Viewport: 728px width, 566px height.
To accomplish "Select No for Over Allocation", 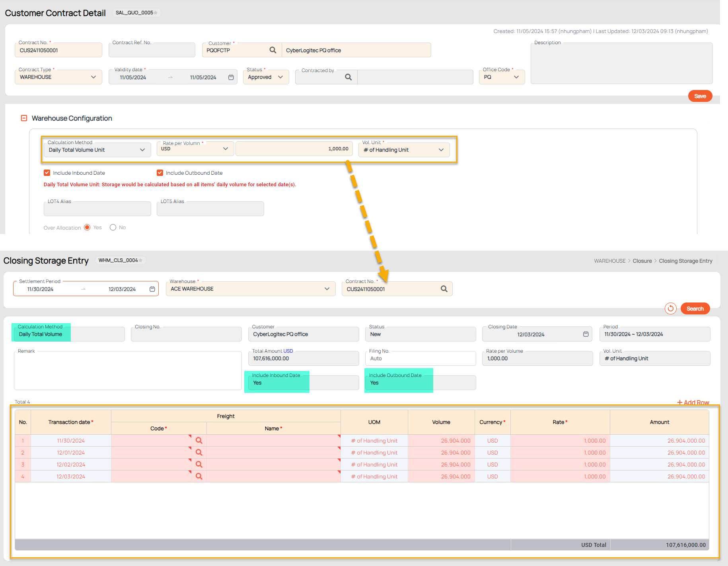I will click(x=113, y=227).
